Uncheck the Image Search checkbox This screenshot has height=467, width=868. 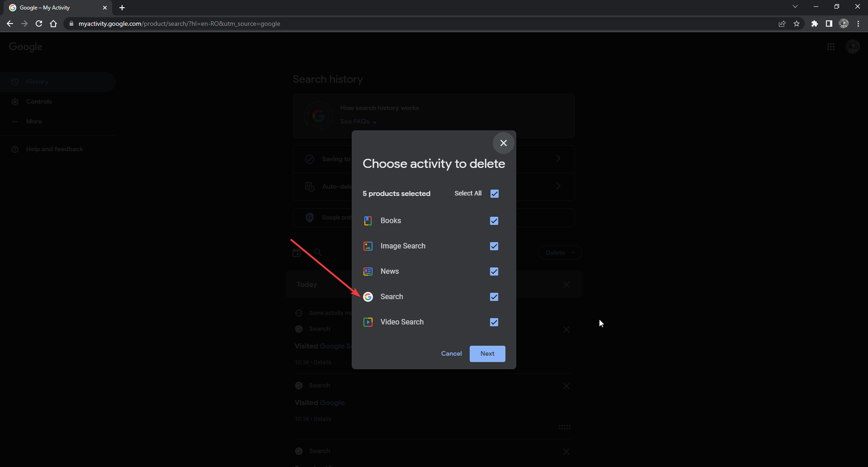494,246
